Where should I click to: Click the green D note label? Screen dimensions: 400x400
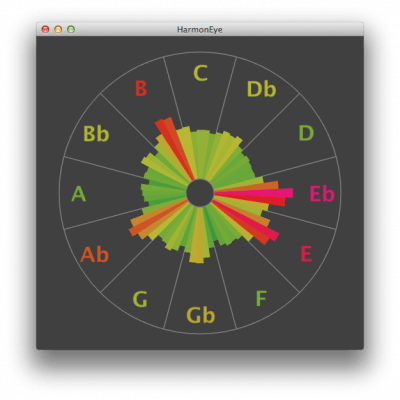pos(306,133)
